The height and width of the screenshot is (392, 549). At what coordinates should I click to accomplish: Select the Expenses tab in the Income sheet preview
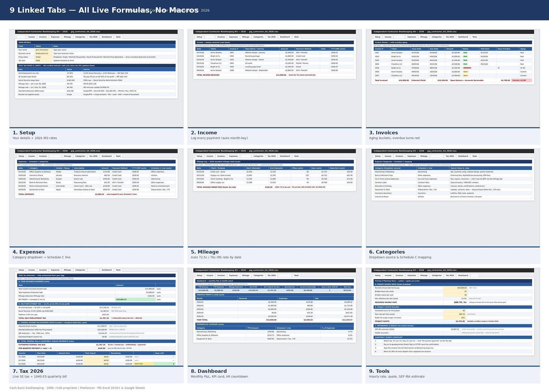click(x=233, y=37)
